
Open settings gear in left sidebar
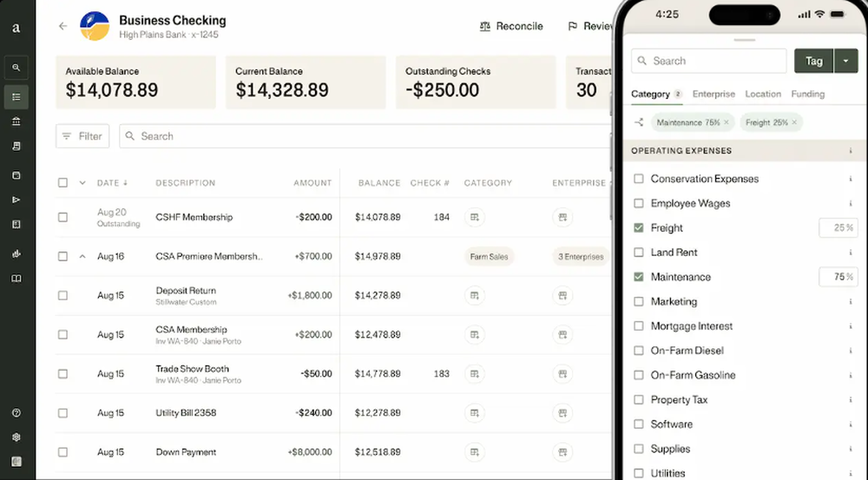pos(16,437)
